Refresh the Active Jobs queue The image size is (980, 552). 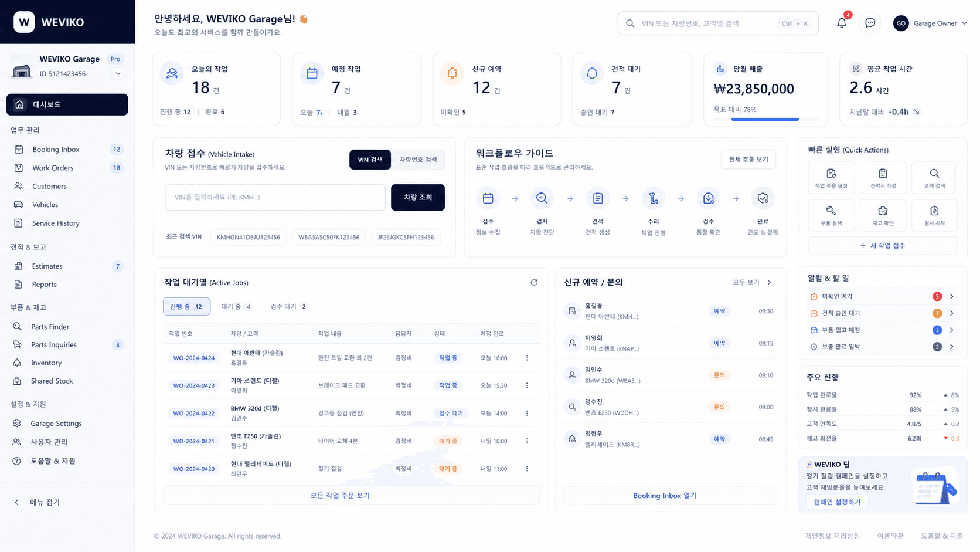pyautogui.click(x=534, y=282)
